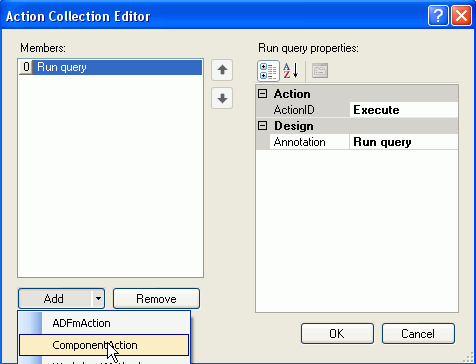This screenshot has width=476, height=364.
Task: Click the Add button
Action: pyautogui.click(x=55, y=299)
